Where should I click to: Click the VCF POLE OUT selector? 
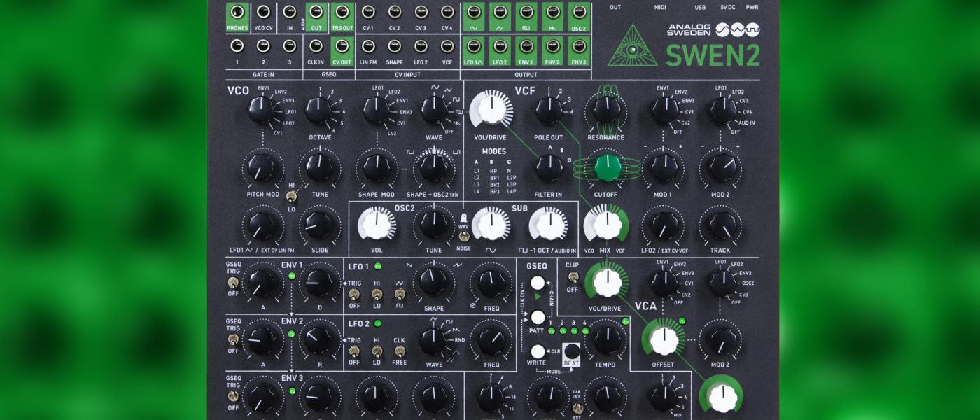pos(549,110)
